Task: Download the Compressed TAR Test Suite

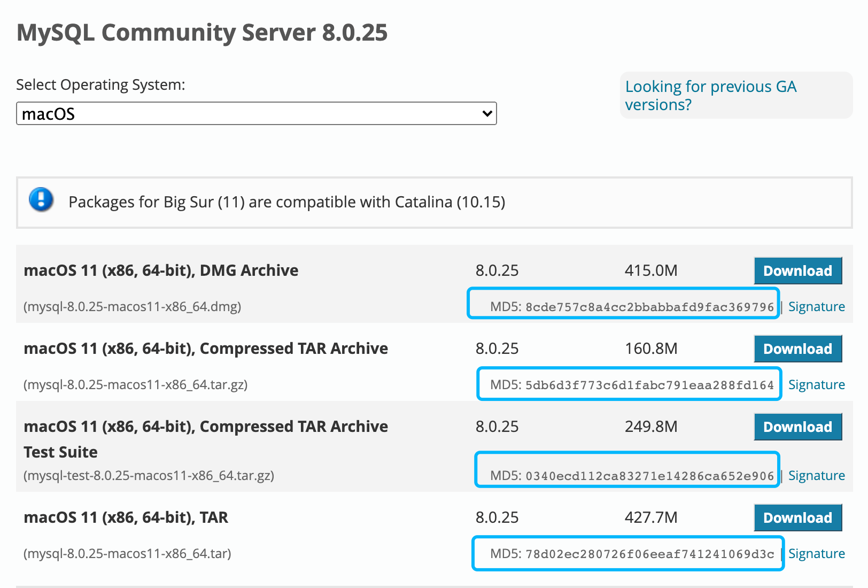Action: [797, 427]
